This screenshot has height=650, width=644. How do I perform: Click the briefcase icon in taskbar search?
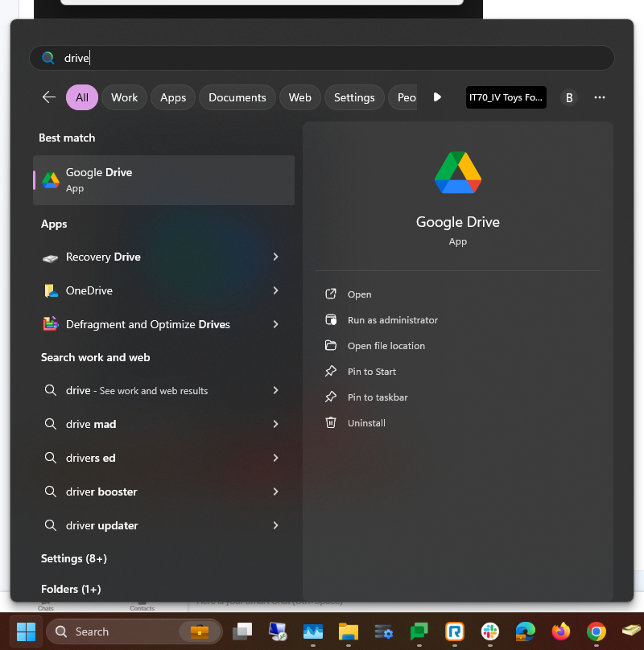click(200, 631)
